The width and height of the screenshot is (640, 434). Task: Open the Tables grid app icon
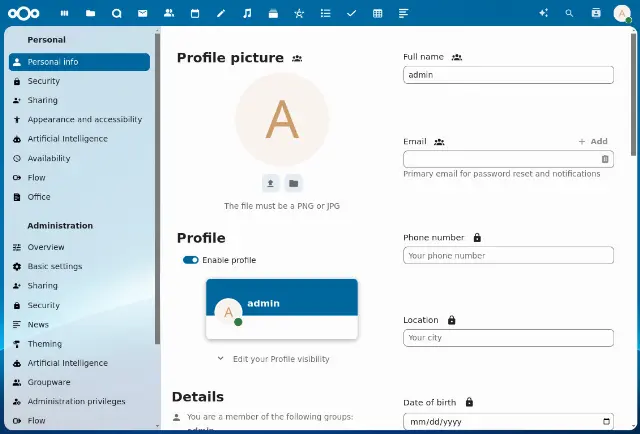click(x=378, y=13)
